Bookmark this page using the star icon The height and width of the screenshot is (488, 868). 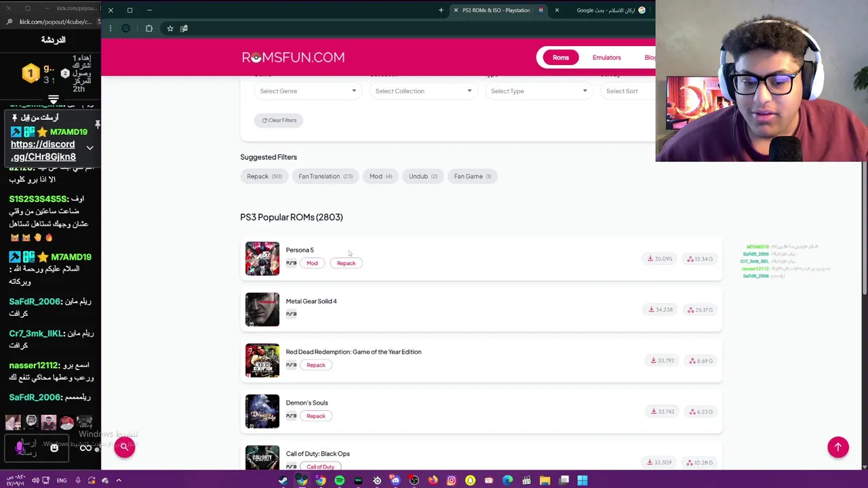coord(170,28)
